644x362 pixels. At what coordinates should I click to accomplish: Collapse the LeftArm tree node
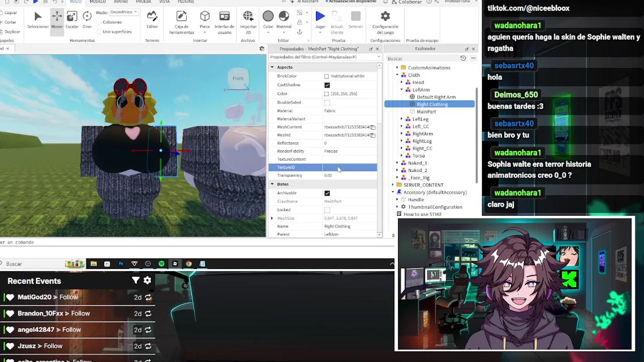pyautogui.click(x=401, y=89)
